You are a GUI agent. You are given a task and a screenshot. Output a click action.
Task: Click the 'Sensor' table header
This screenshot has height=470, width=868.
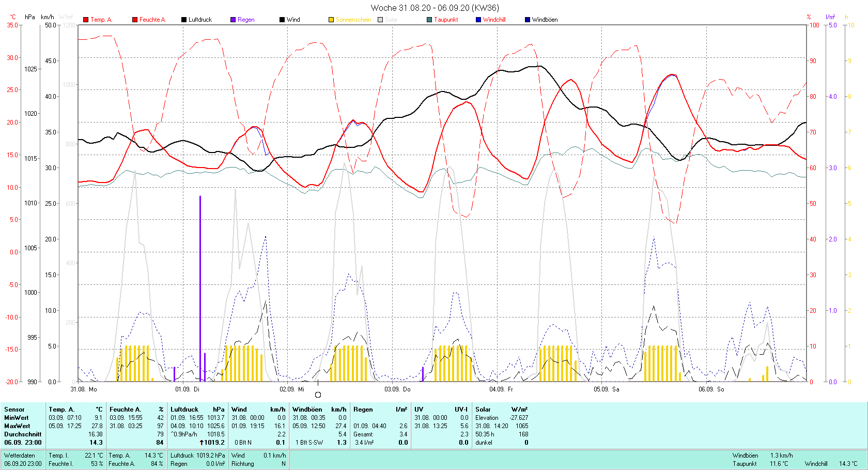pos(14,410)
